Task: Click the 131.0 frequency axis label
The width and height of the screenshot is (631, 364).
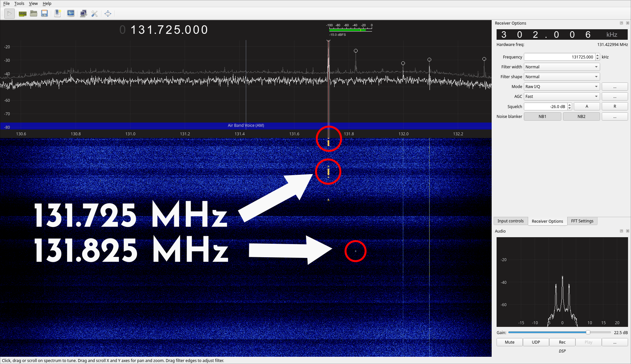Action: click(130, 134)
